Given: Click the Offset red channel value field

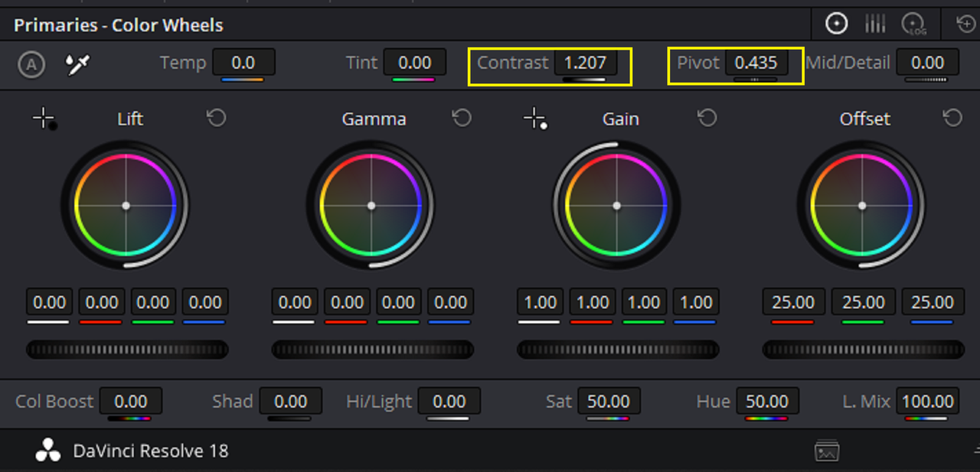Looking at the screenshot, I should (793, 302).
